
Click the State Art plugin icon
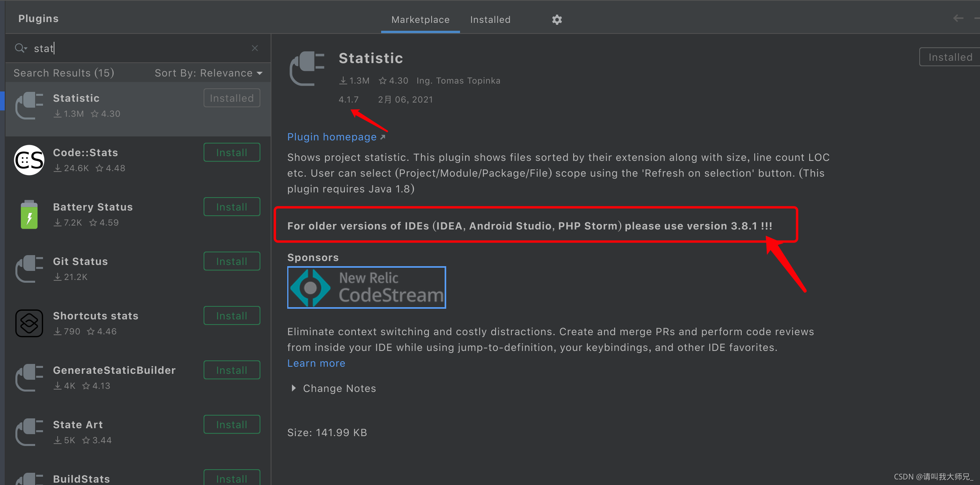pyautogui.click(x=29, y=432)
